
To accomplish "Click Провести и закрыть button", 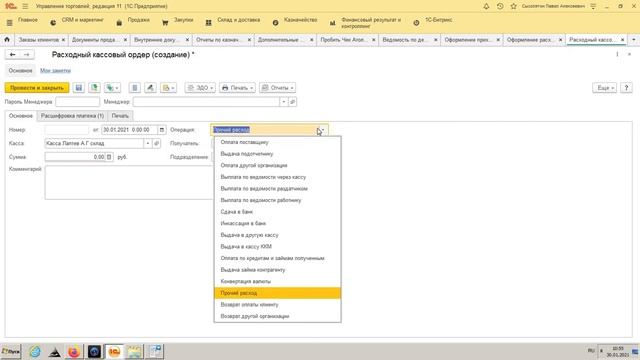I will (37, 88).
